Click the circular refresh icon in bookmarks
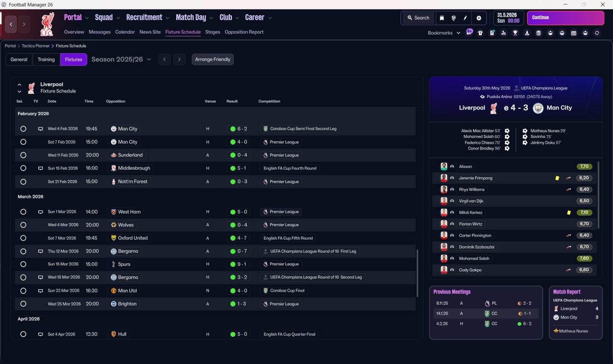The width and height of the screenshot is (613, 364). tap(597, 33)
